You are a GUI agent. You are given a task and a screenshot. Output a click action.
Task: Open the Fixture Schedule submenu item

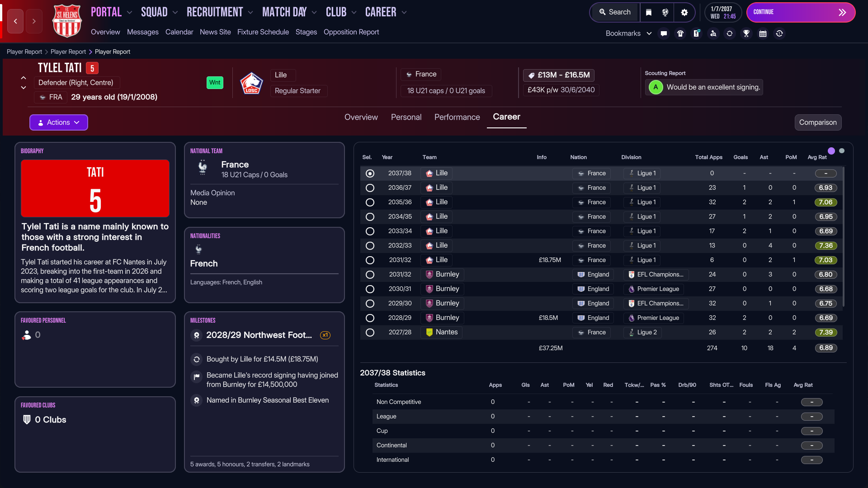point(263,32)
